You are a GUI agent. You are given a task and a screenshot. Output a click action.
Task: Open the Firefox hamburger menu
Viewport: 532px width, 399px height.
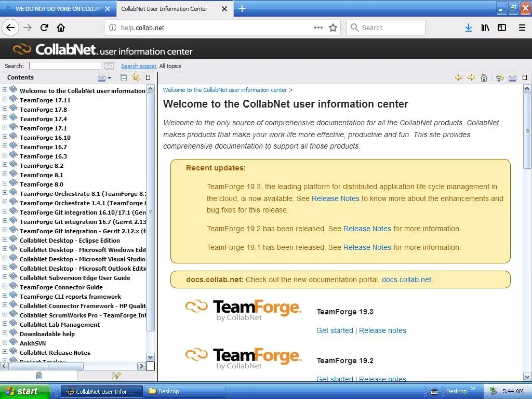point(522,28)
